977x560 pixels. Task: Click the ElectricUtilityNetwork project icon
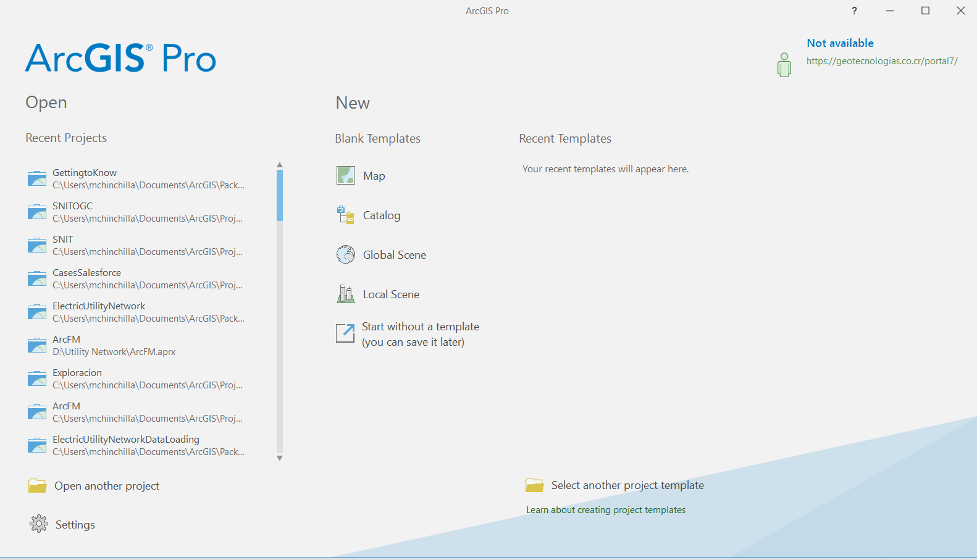coord(37,312)
